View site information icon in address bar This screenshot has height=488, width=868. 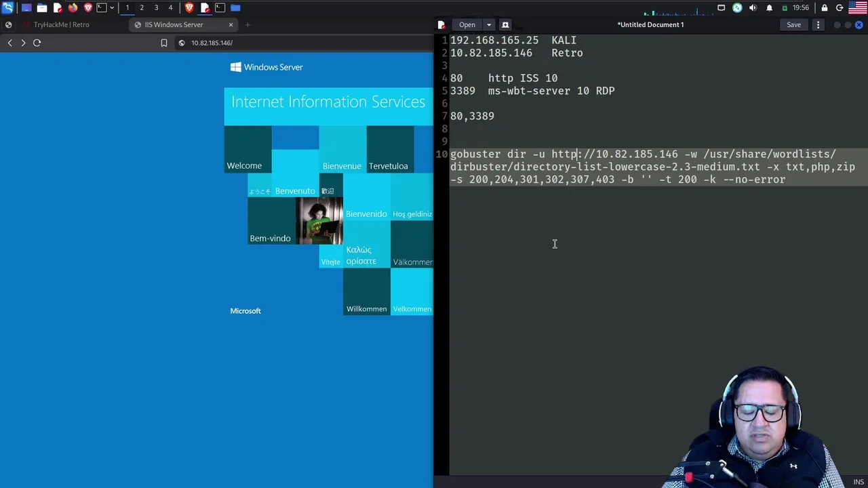click(x=182, y=43)
